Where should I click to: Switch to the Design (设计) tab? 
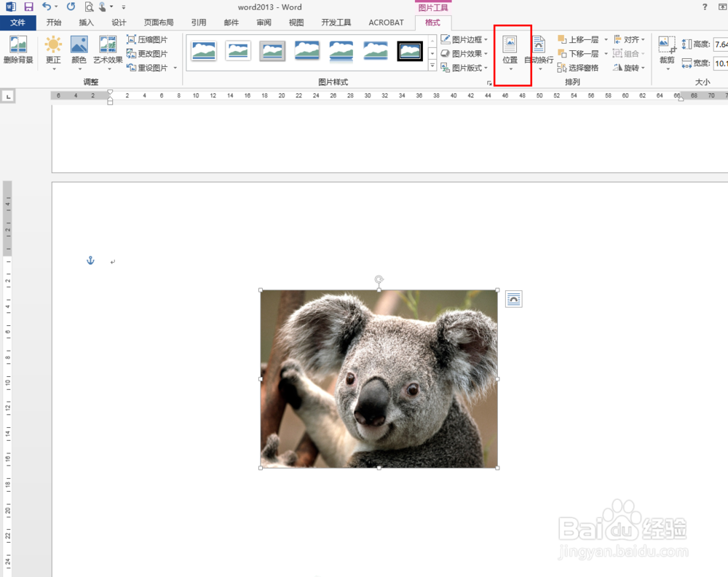pyautogui.click(x=119, y=23)
